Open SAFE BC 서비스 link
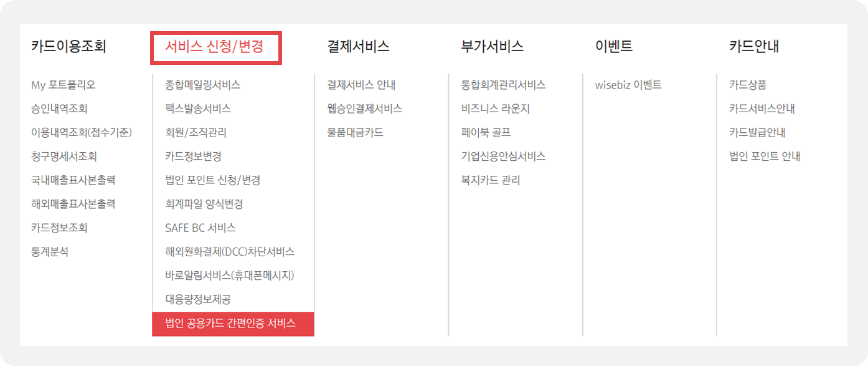868x366 pixels. (x=200, y=228)
